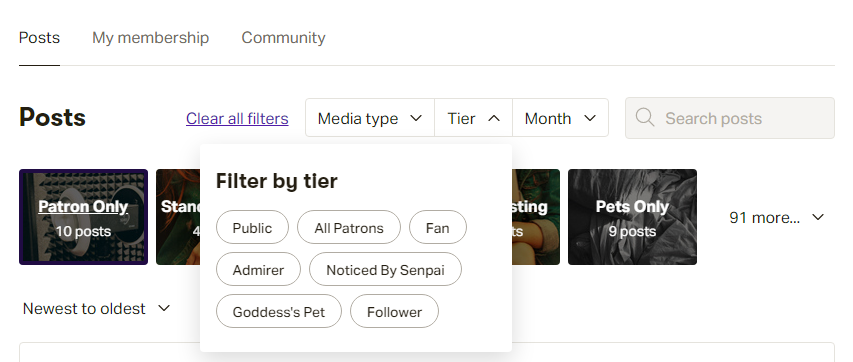This screenshot has width=853, height=362.
Task: Collapse the Tier filter dropdown
Action: click(473, 118)
